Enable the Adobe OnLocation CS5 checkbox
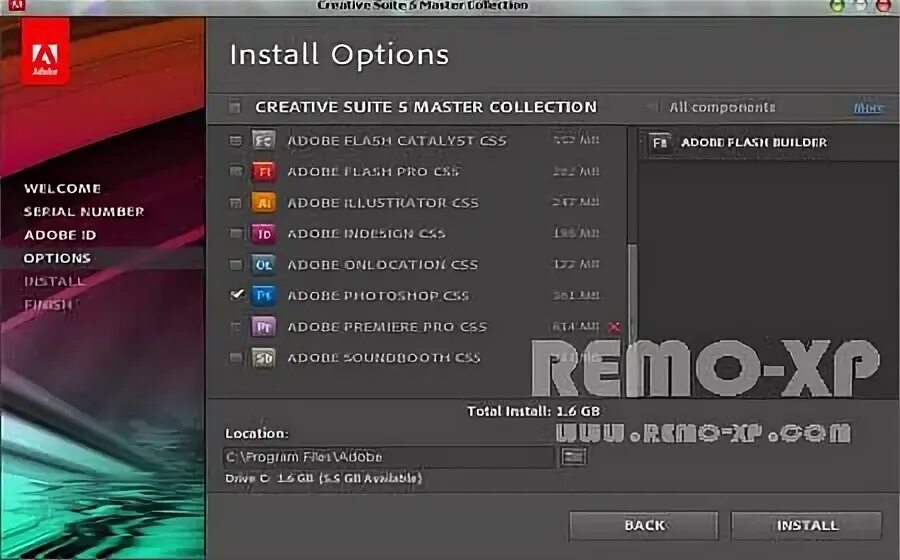This screenshot has height=560, width=900. pyautogui.click(x=235, y=264)
